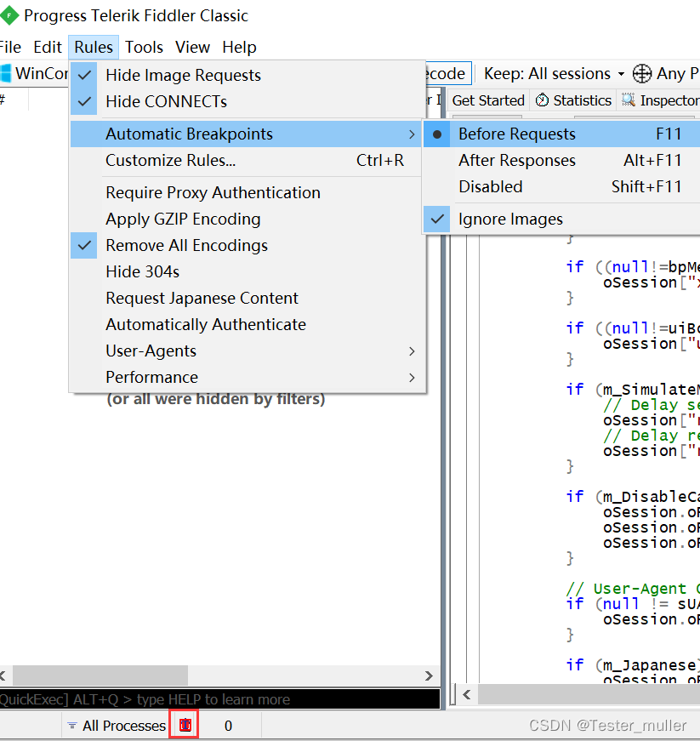The width and height of the screenshot is (700, 741).
Task: Click WinConfig toolbar button
Action: 34,74
